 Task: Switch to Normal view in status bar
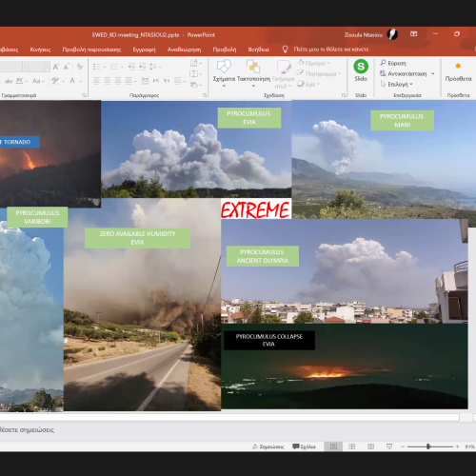(x=333, y=446)
